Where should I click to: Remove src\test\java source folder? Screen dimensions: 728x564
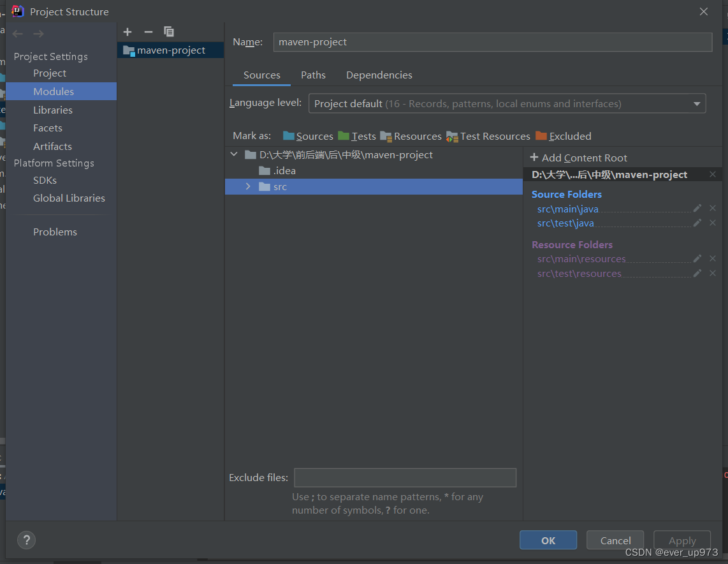713,223
